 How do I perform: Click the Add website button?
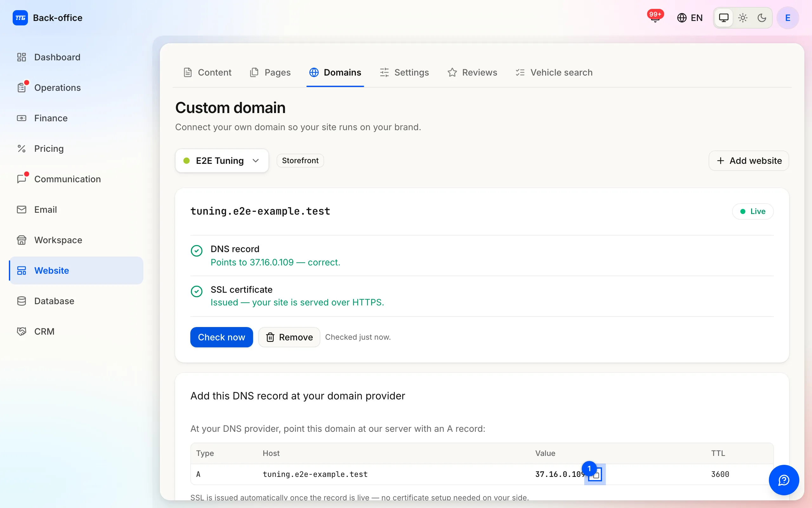tap(749, 161)
